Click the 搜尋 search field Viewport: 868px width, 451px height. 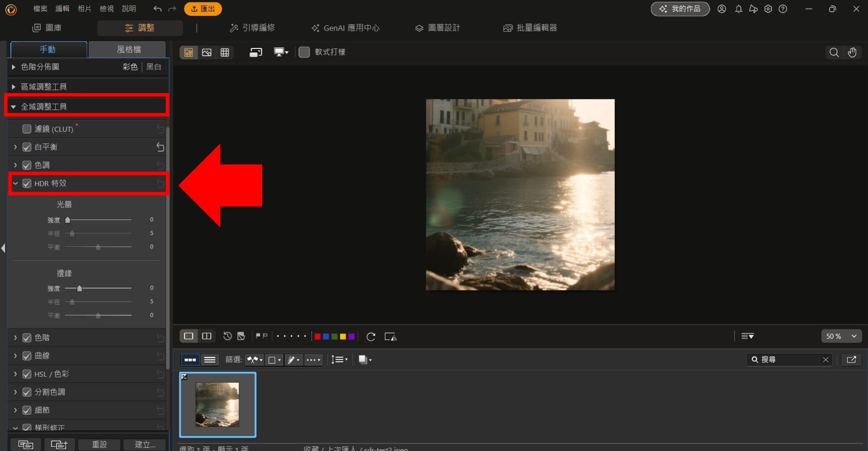789,360
